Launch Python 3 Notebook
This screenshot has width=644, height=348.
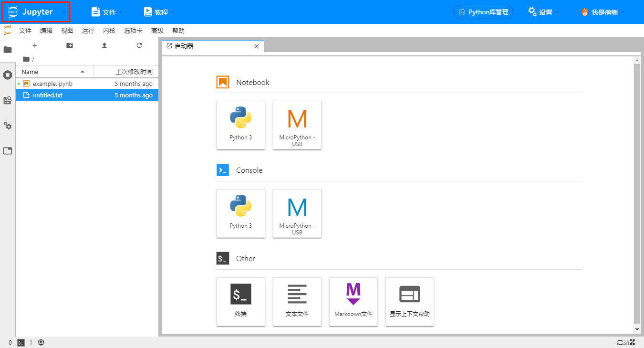241,125
